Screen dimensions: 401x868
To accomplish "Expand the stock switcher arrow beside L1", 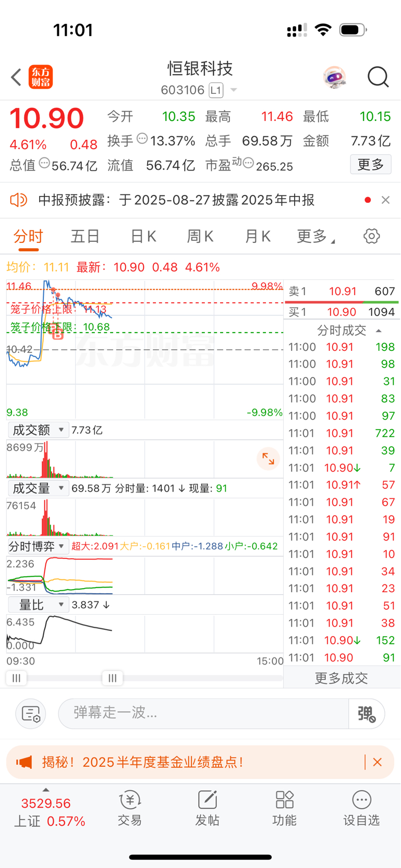I will tap(234, 90).
